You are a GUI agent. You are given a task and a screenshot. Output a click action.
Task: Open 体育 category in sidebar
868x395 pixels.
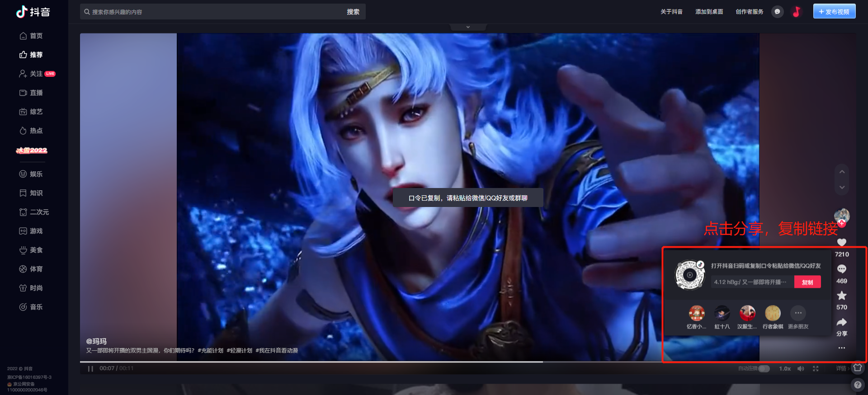click(x=31, y=269)
